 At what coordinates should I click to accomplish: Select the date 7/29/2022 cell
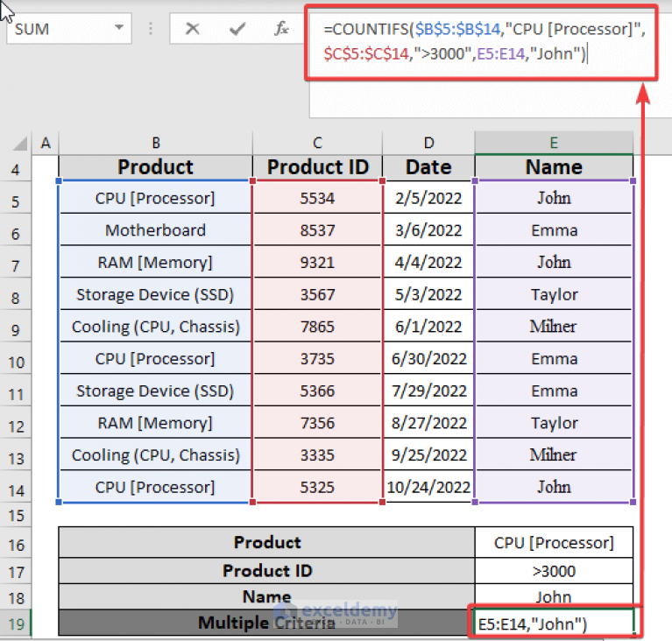[x=428, y=391]
